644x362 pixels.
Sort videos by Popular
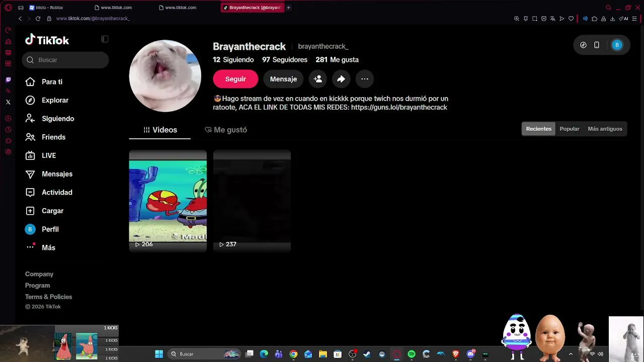(570, 129)
